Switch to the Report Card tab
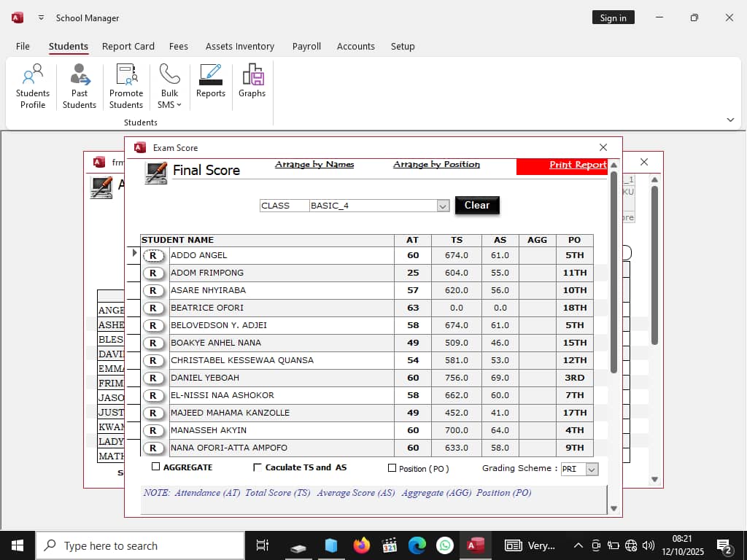 click(128, 46)
